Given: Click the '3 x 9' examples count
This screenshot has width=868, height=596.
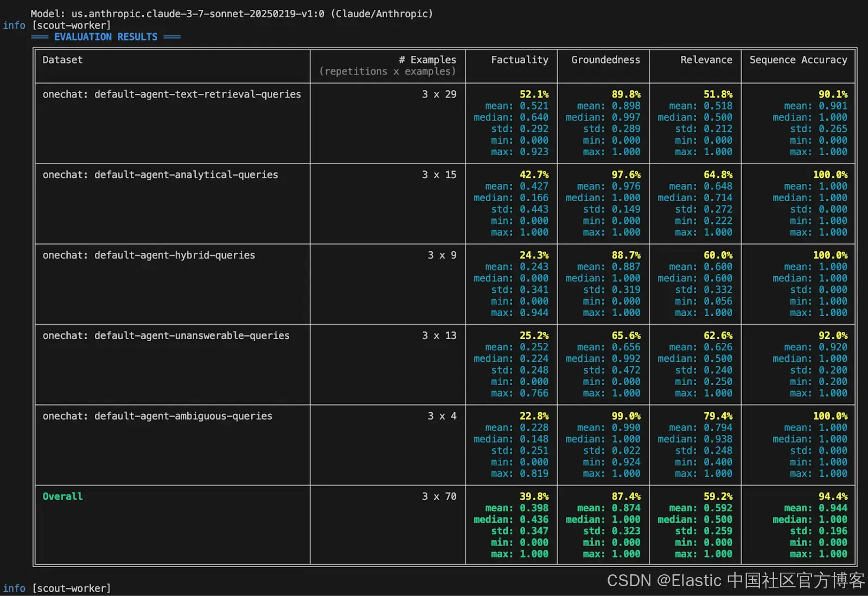Looking at the screenshot, I should tap(442, 255).
